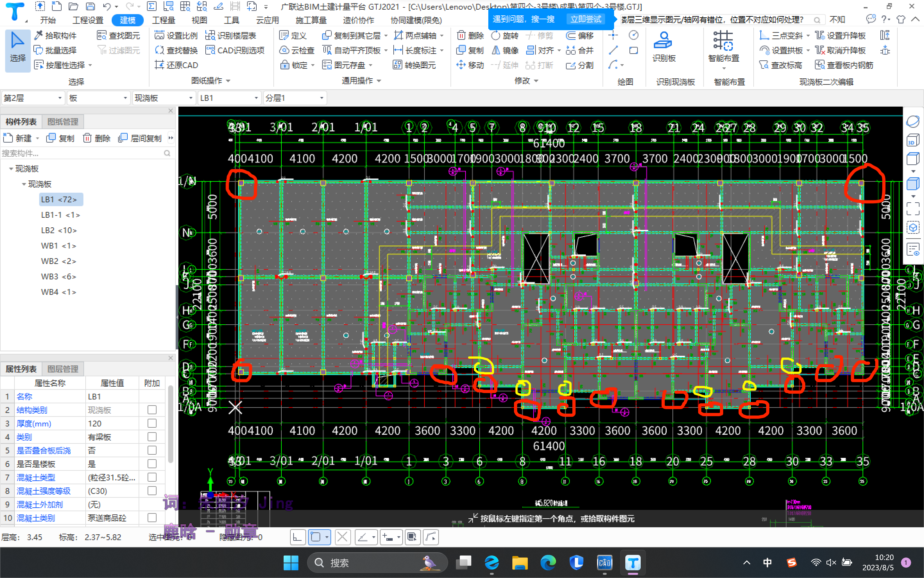Image resolution: width=924 pixels, height=578 pixels.
Task: Open the 视图 ribbon tab
Action: pyautogui.click(x=199, y=20)
